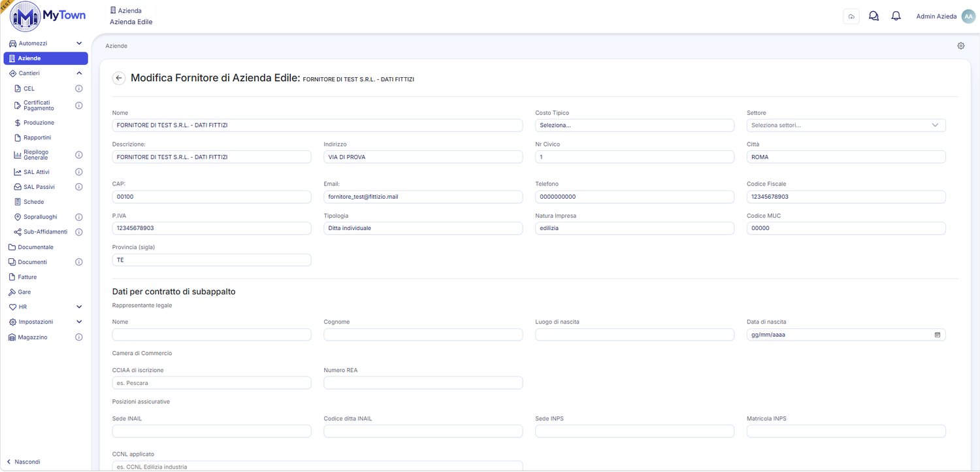This screenshot has height=472, width=980.
Task: Open the notifications bell icon
Action: pos(896,16)
